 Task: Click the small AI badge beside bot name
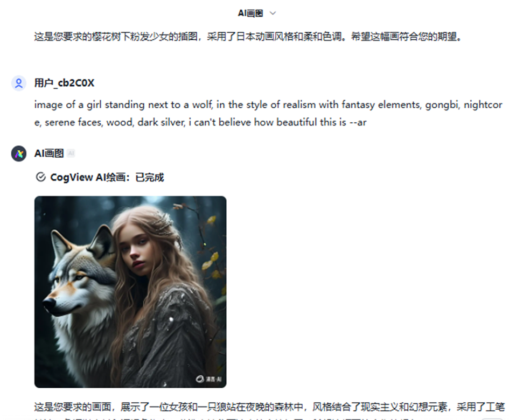[71, 153]
